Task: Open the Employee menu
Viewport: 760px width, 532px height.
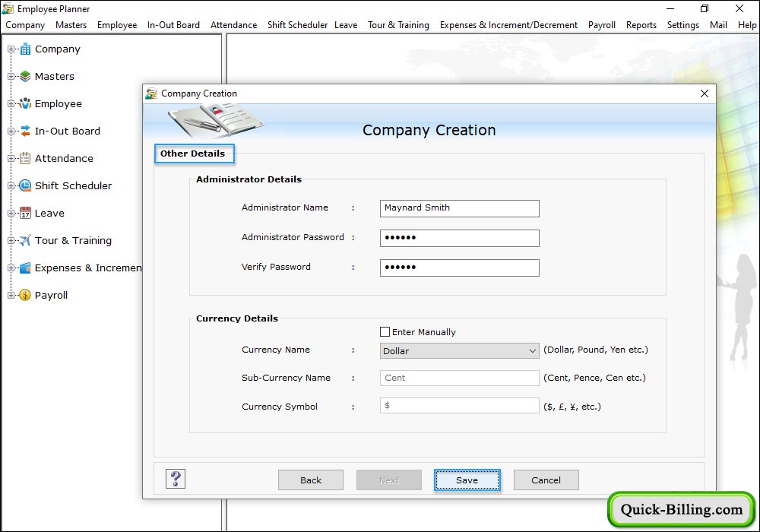Action: (117, 25)
